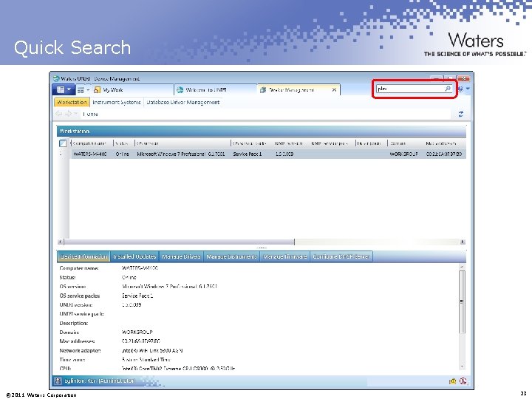The image size is (532, 399).
Task: Open the Database Driver Management sub-tab
Action: tap(183, 102)
